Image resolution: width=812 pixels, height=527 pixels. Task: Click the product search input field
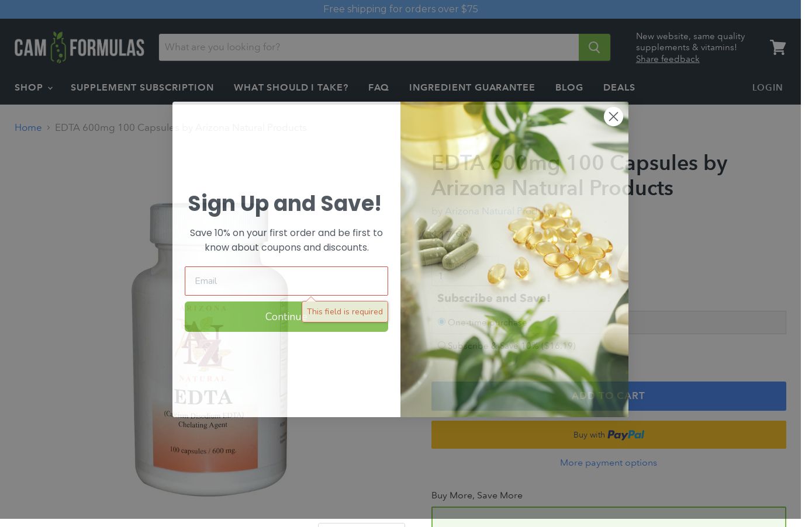(369, 47)
